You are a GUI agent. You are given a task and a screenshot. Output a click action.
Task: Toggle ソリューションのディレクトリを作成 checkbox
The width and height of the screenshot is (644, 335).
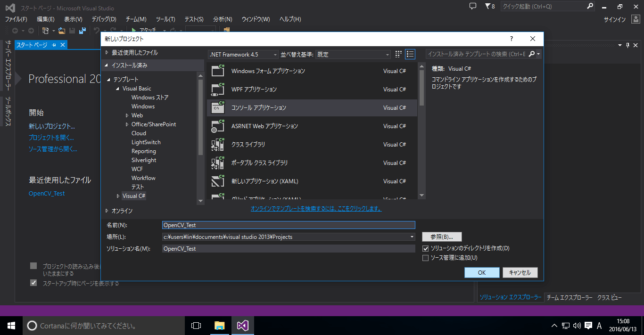(x=426, y=248)
